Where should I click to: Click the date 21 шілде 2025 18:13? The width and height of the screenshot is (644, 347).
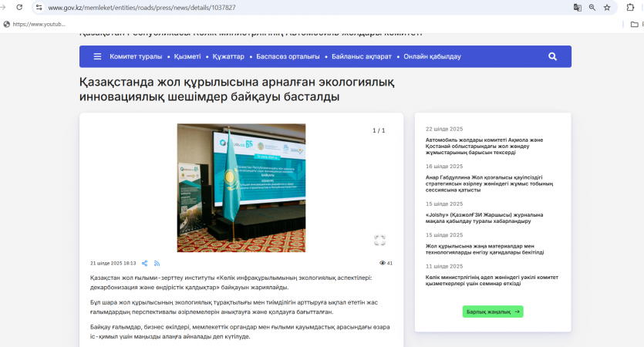pos(113,263)
